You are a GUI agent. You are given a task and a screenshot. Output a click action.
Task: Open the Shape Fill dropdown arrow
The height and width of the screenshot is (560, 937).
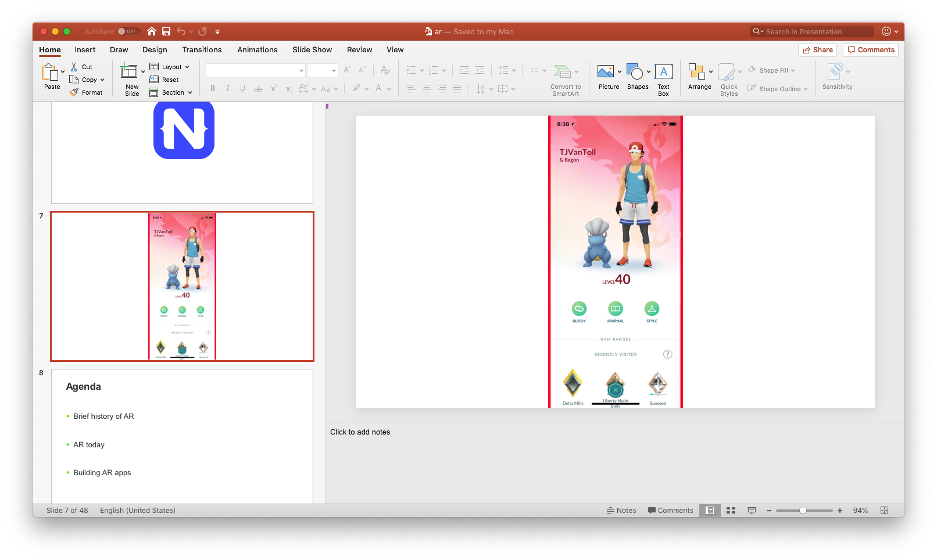(x=793, y=70)
